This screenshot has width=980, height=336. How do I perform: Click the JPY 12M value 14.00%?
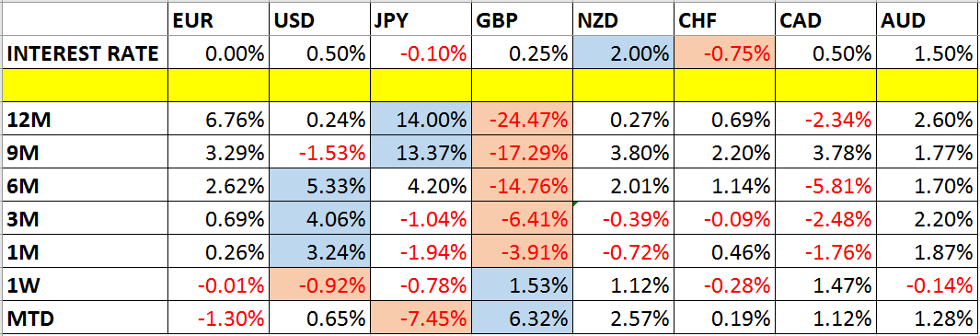(x=421, y=120)
